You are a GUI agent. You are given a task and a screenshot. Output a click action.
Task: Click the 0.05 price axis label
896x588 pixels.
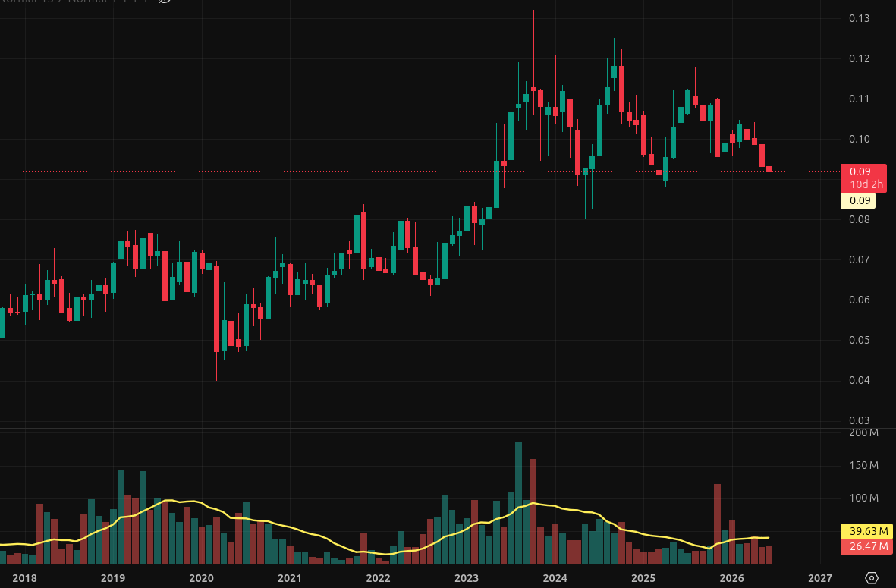860,340
